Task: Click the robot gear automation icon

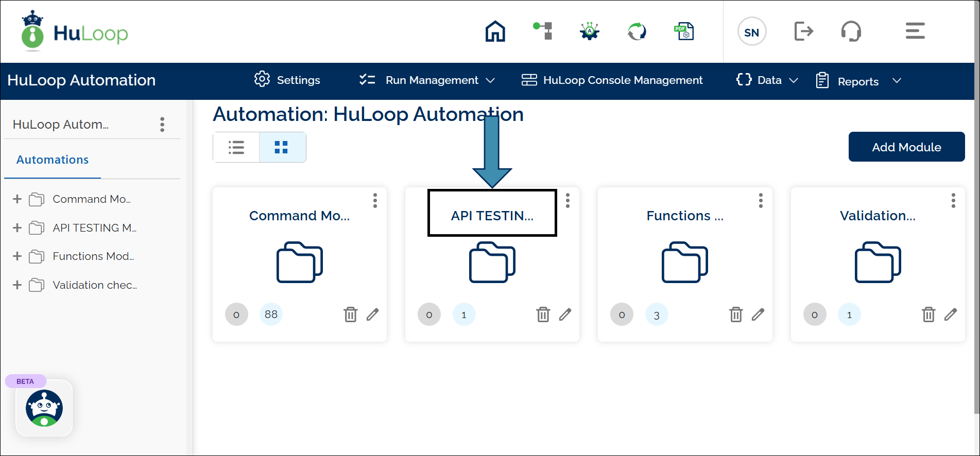Action: coord(590,31)
